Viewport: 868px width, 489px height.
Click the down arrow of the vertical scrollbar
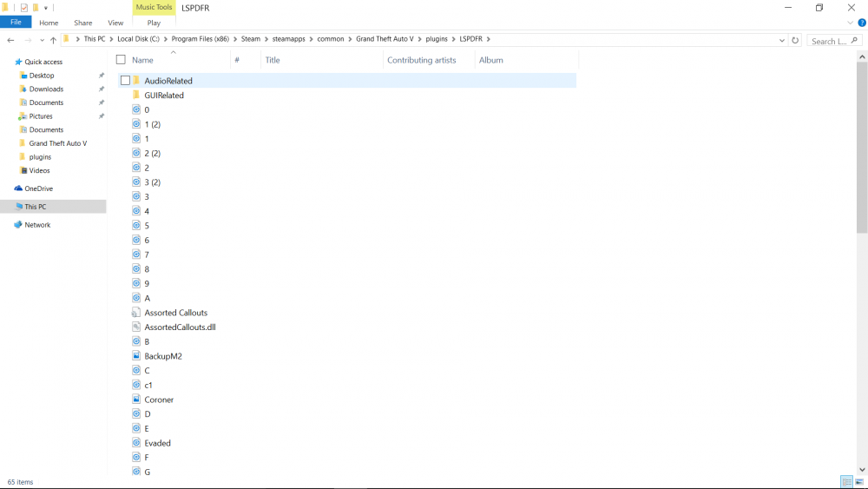[x=862, y=470]
